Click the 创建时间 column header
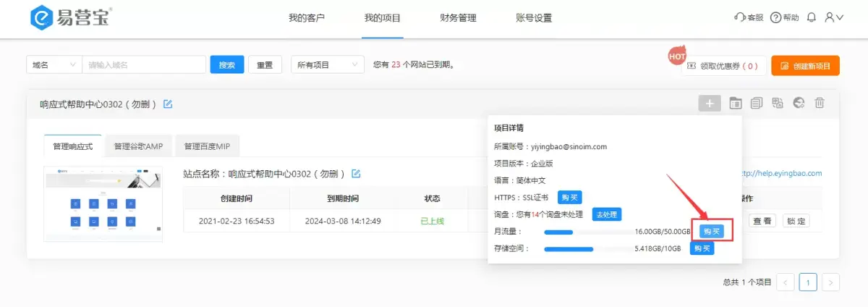This screenshot has height=307, width=868. coord(237,198)
